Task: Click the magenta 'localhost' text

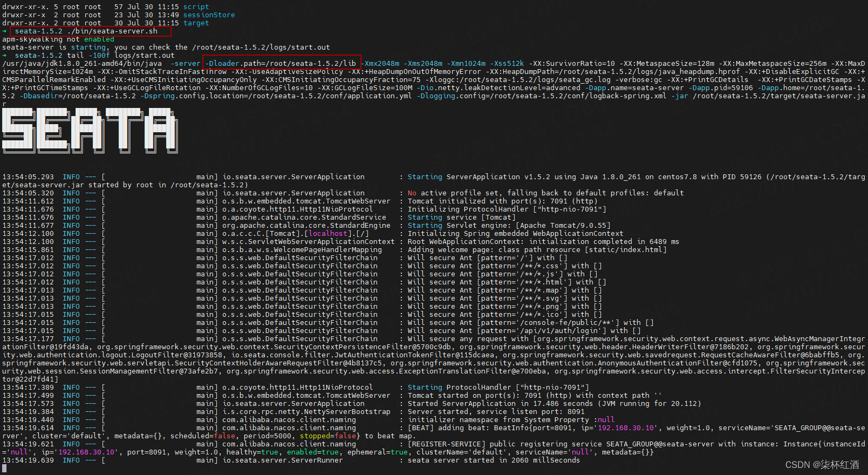Action: click(328, 234)
